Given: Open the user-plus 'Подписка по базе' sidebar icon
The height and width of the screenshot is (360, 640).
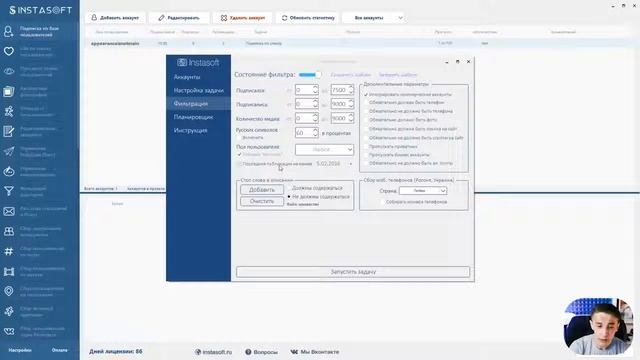Looking at the screenshot, I should pos(9,31).
